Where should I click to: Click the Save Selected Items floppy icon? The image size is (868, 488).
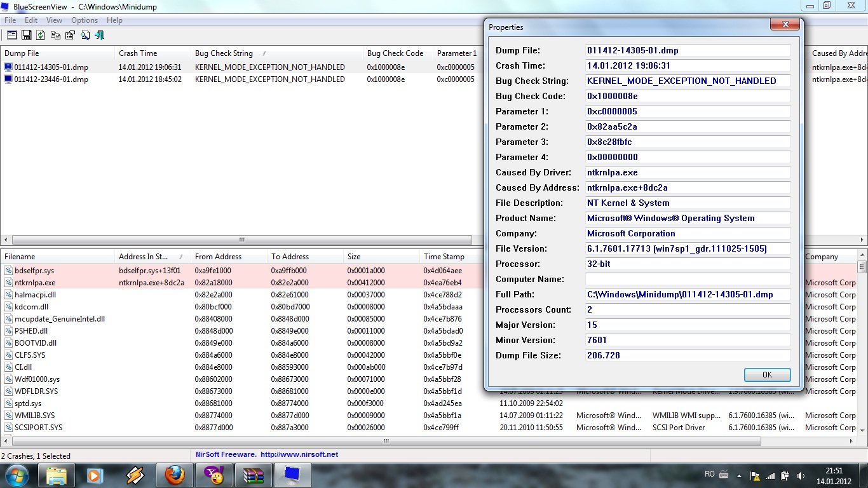tap(27, 35)
